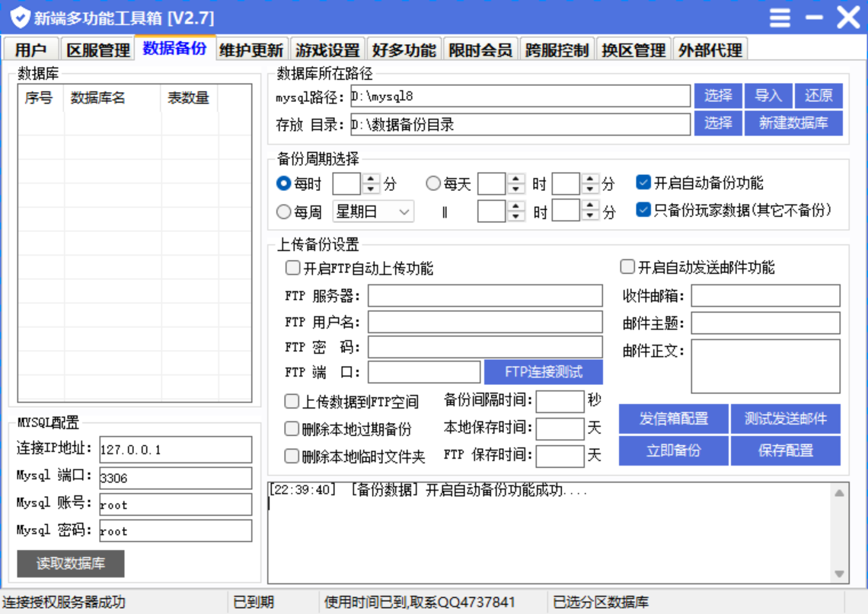Switch to the 外部代理 tab

pyautogui.click(x=710, y=49)
